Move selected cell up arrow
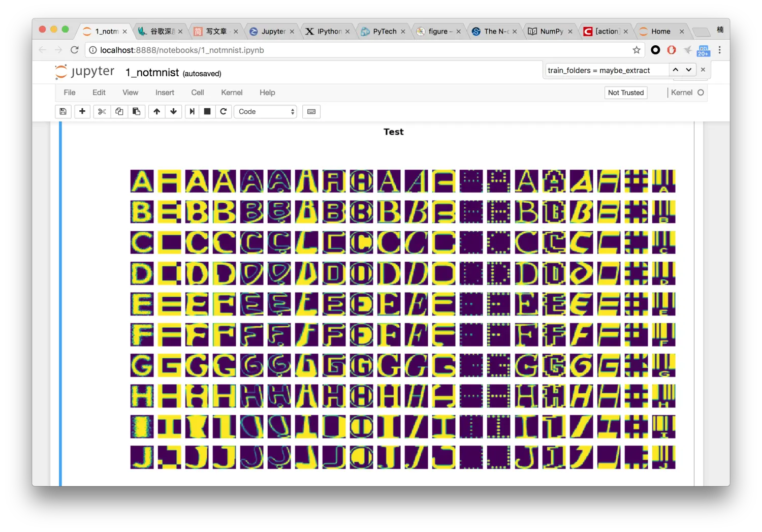Screen dimensions: 762x532 coord(157,112)
